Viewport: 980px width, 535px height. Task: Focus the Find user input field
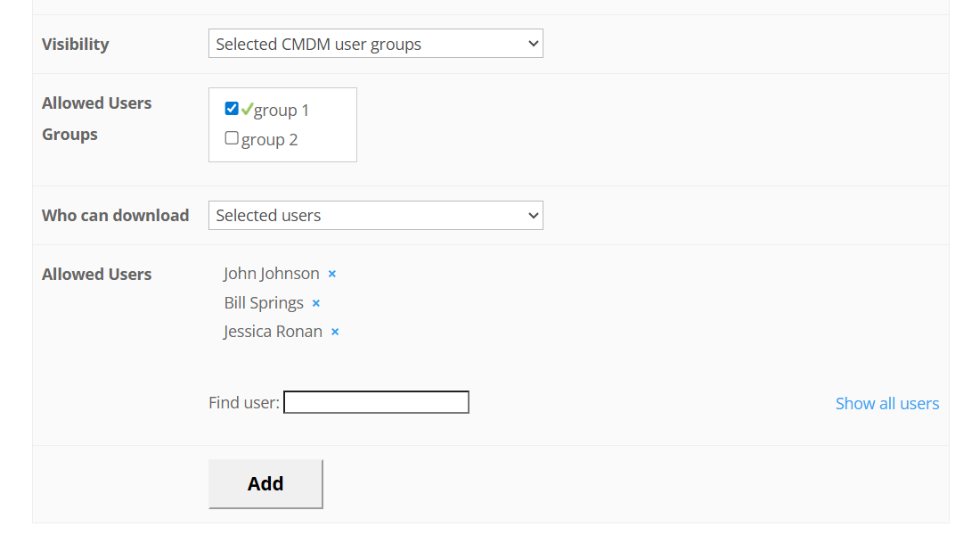376,403
